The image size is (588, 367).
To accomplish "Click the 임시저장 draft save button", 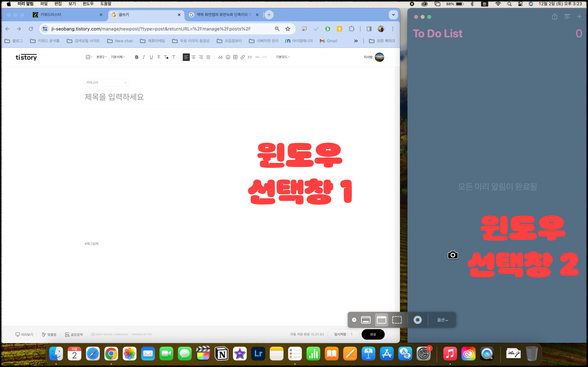I will tap(340, 334).
